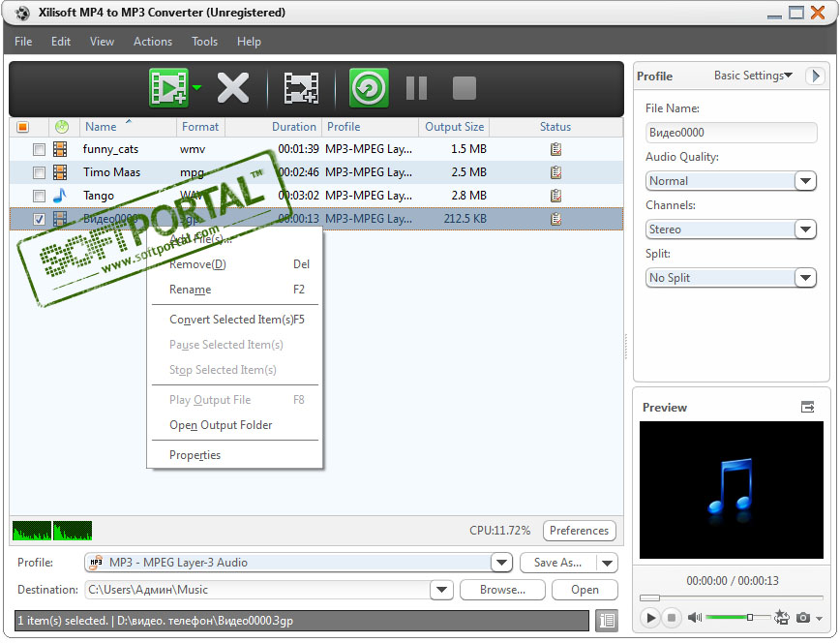Open the bottom Profile MP3 dropdown
The width and height of the screenshot is (840, 643).
(501, 563)
